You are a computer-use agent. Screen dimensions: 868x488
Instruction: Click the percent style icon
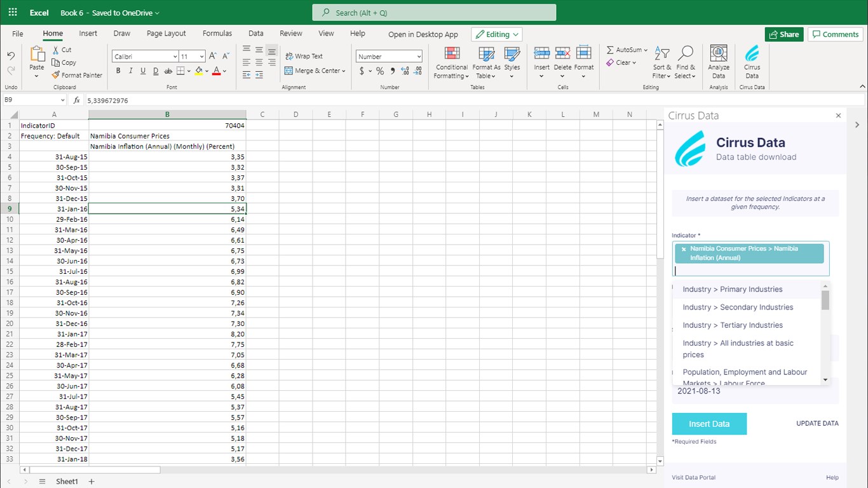click(x=380, y=71)
